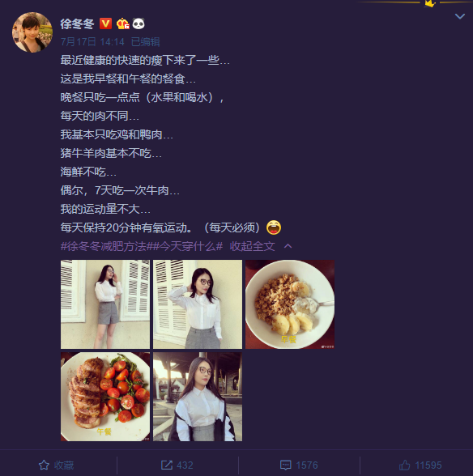Viewport: 473px width, 476px height.
Task: Click the collapse arrow beside 收起全文
Action: pos(288,246)
